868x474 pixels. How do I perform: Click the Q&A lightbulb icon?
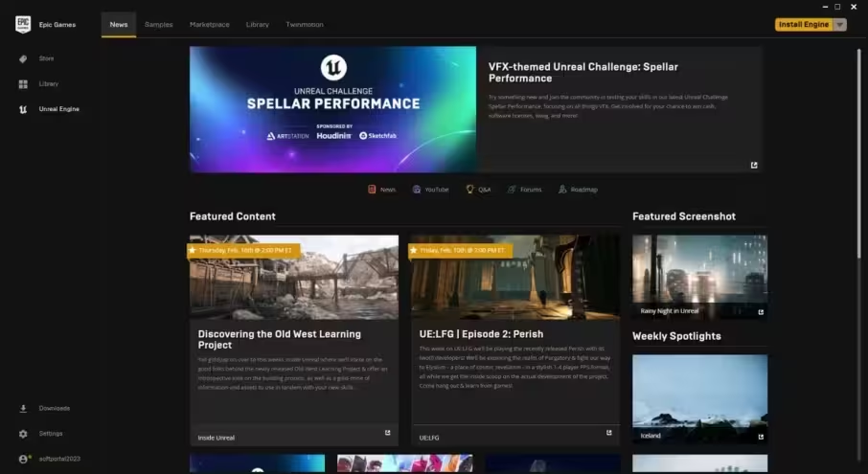tap(469, 190)
